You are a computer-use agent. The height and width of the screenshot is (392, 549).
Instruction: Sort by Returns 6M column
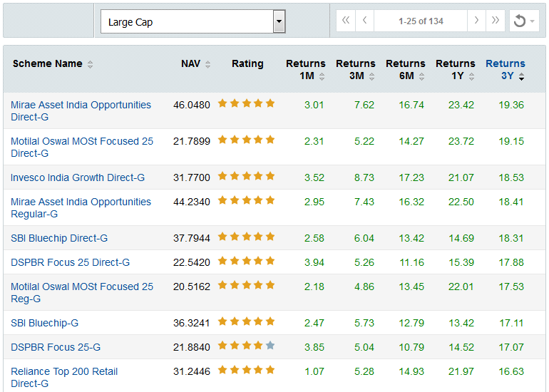(x=406, y=70)
